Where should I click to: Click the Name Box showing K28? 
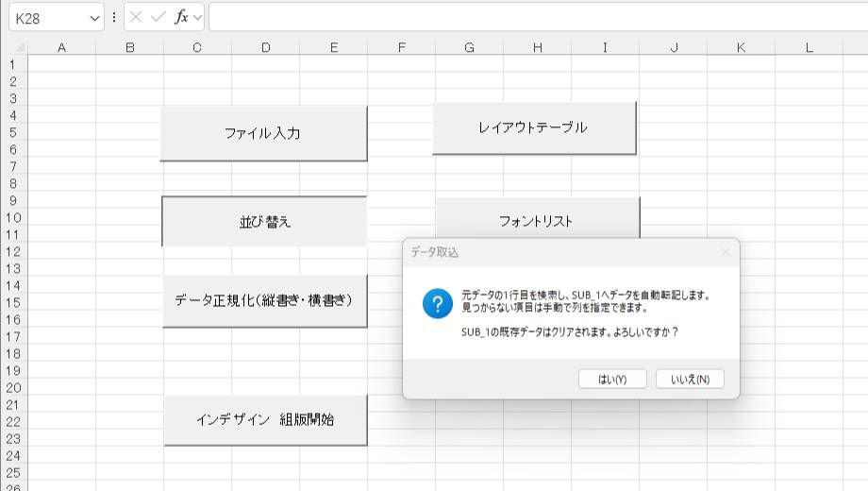47,17
